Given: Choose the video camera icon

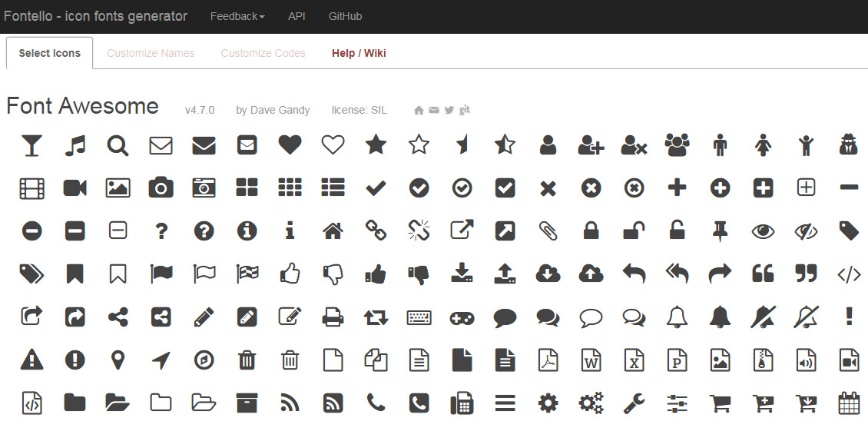Looking at the screenshot, I should tap(75, 188).
